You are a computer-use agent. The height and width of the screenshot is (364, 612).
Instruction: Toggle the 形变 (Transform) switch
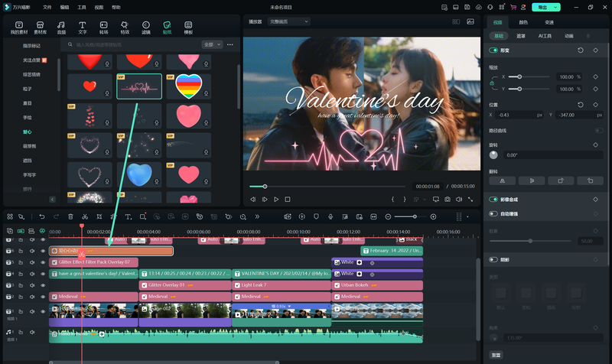coord(493,50)
